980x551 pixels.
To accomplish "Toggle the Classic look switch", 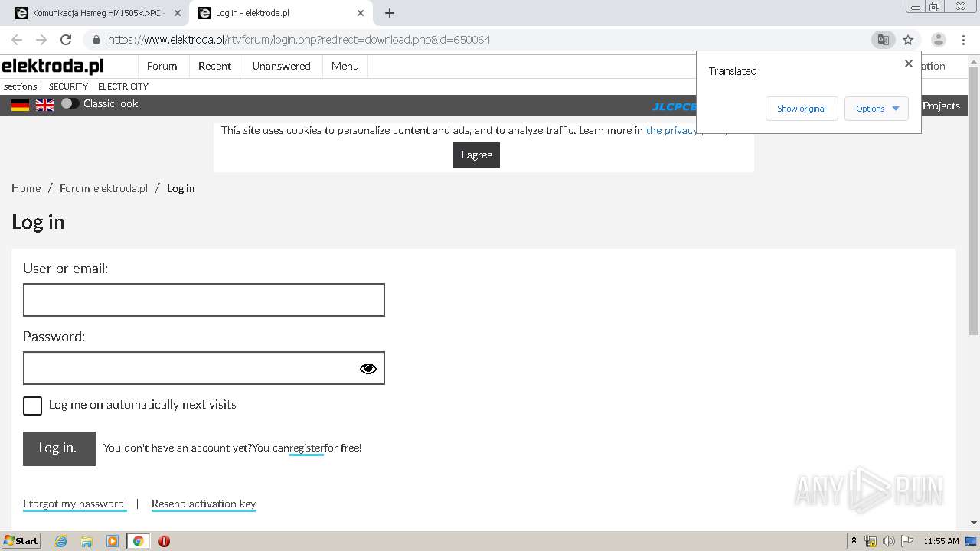I will click(x=70, y=103).
